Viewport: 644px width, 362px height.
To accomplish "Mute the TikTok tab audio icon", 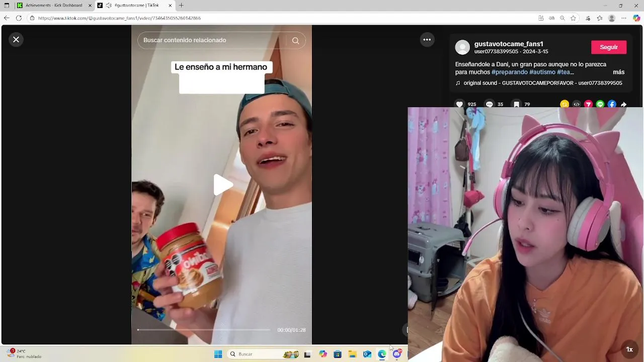I will pyautogui.click(x=108, y=6).
